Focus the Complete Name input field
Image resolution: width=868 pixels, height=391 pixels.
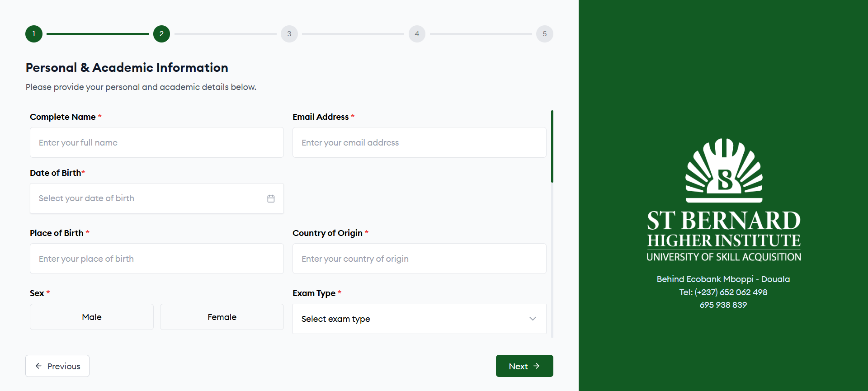(x=156, y=142)
